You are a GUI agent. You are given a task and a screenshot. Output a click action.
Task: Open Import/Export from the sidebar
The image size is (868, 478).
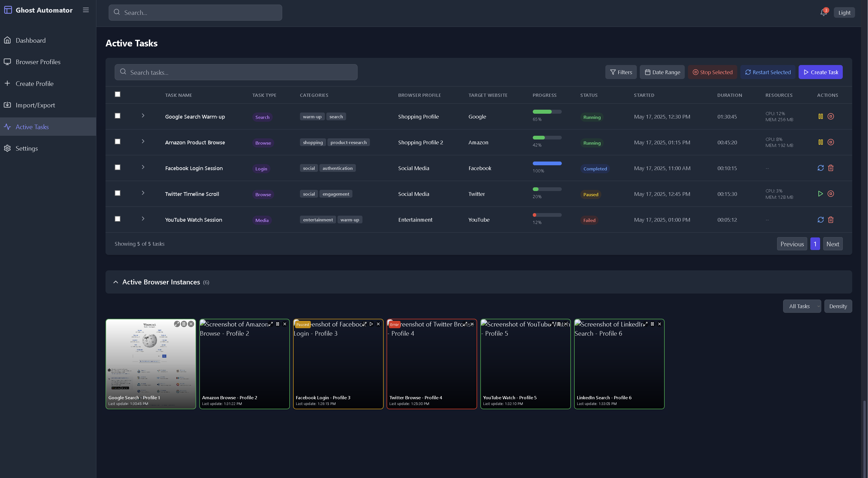35,105
